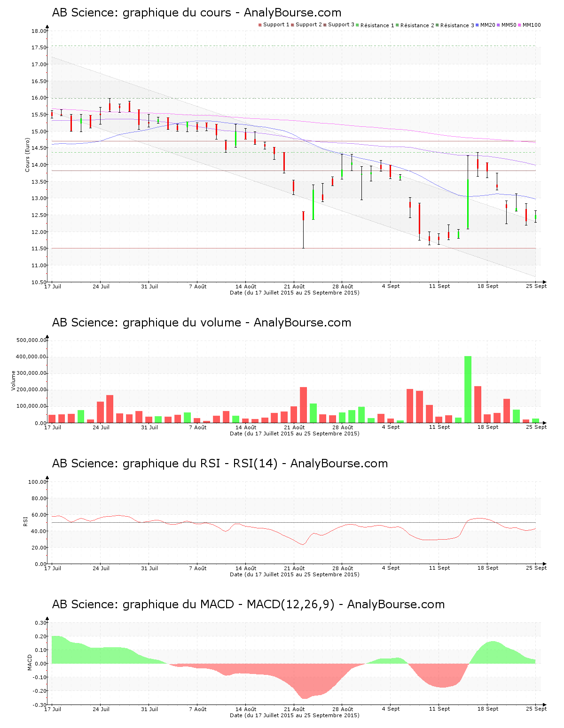Click the 'graphique du MACD - MACD(12,26,9)' title
Viewport: 564px width, 728px height.
248,604
